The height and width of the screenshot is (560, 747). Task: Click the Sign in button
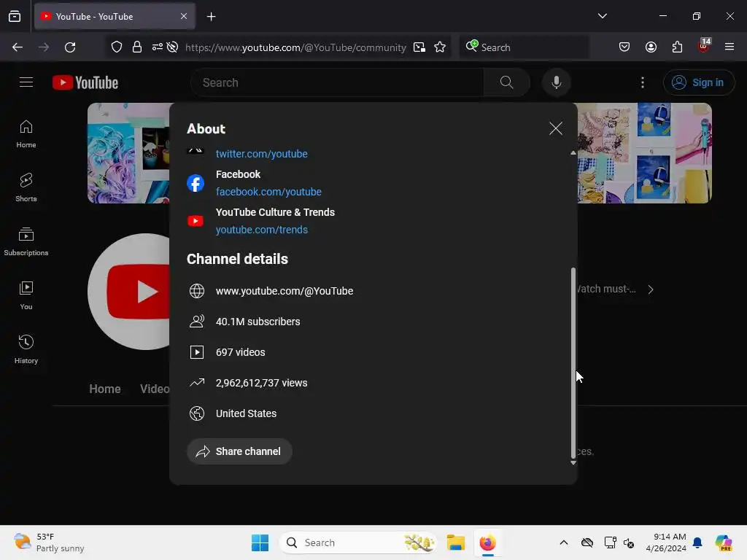(x=698, y=83)
